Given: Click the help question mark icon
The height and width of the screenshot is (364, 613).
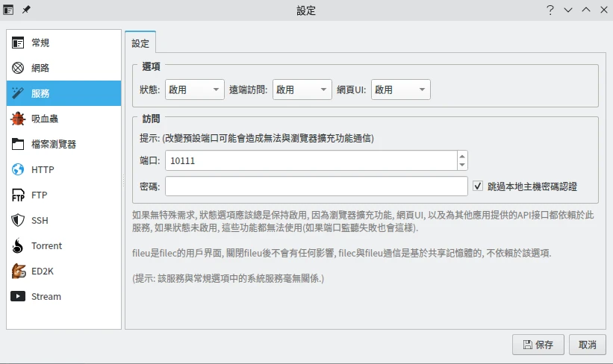Looking at the screenshot, I should tap(550, 10).
